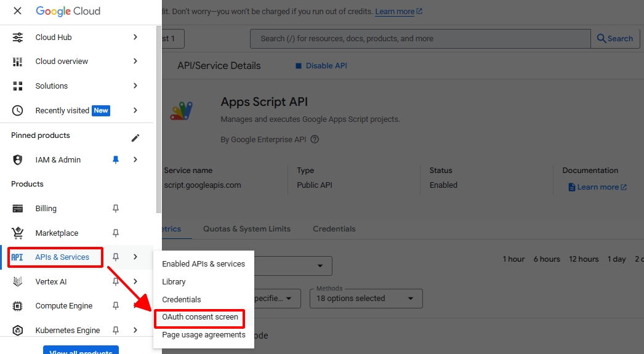Expand the Recently visited submenu chevron
Viewport: 644px width, 354px height.
coord(135,110)
